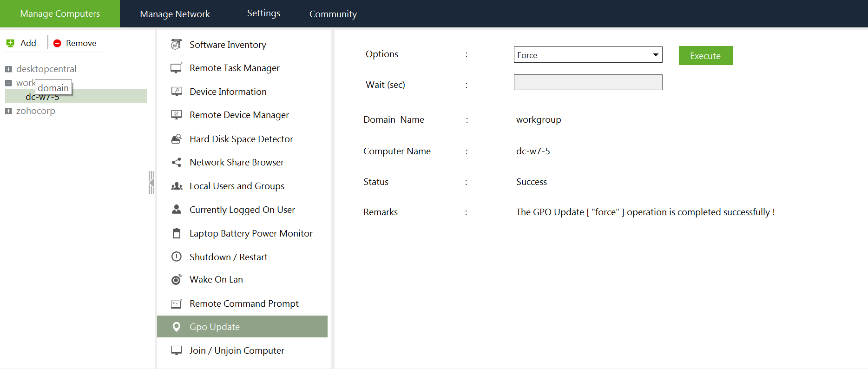
Task: Expand the desktopcentral domain node
Action: point(8,69)
